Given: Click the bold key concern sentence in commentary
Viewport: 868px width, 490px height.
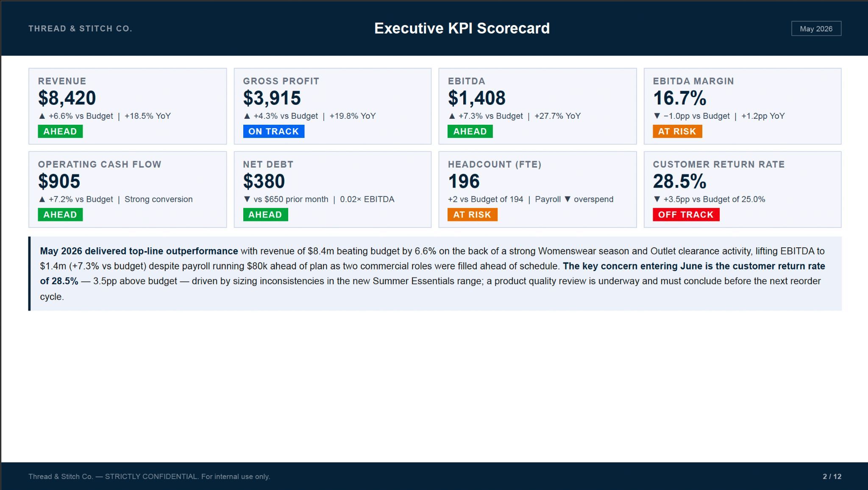Looking at the screenshot, I should tap(432, 274).
